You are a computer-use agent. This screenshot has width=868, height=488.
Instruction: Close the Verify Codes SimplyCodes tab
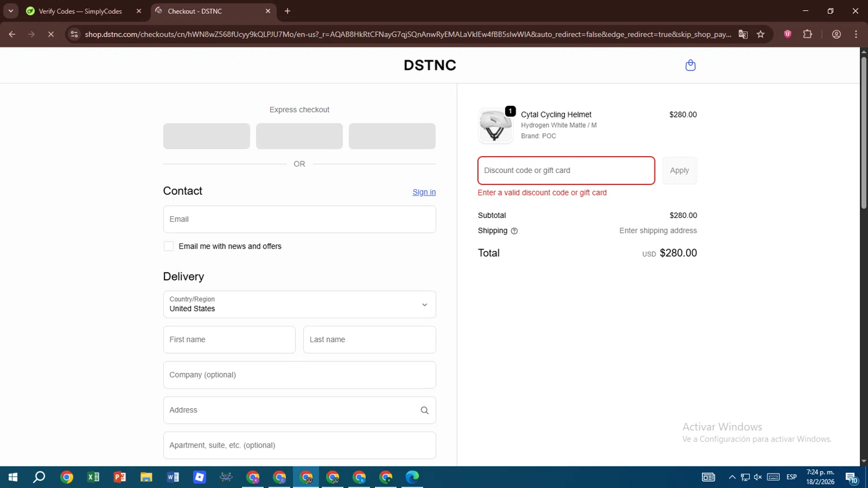coord(139,11)
